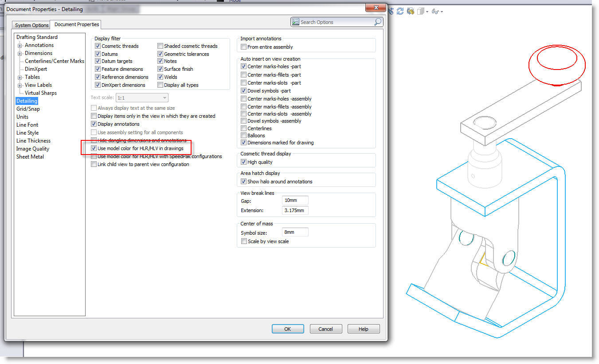Click the hide/show glasses icon
The image size is (599, 364).
[435, 11]
